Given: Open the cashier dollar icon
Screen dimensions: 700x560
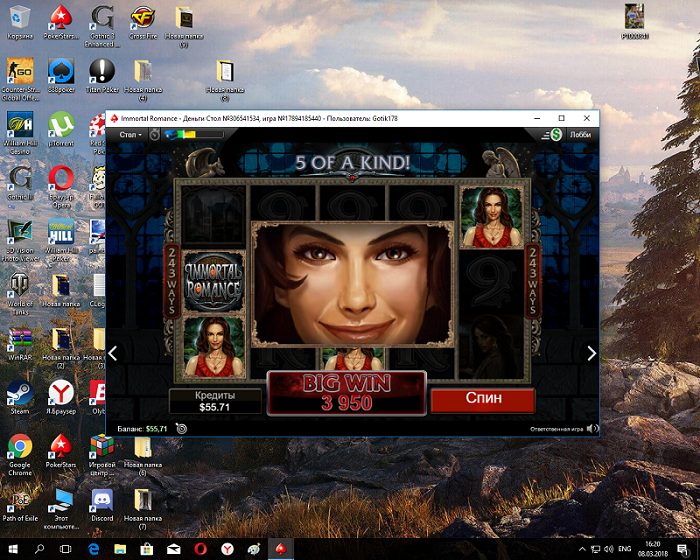Looking at the screenshot, I should pyautogui.click(x=556, y=134).
